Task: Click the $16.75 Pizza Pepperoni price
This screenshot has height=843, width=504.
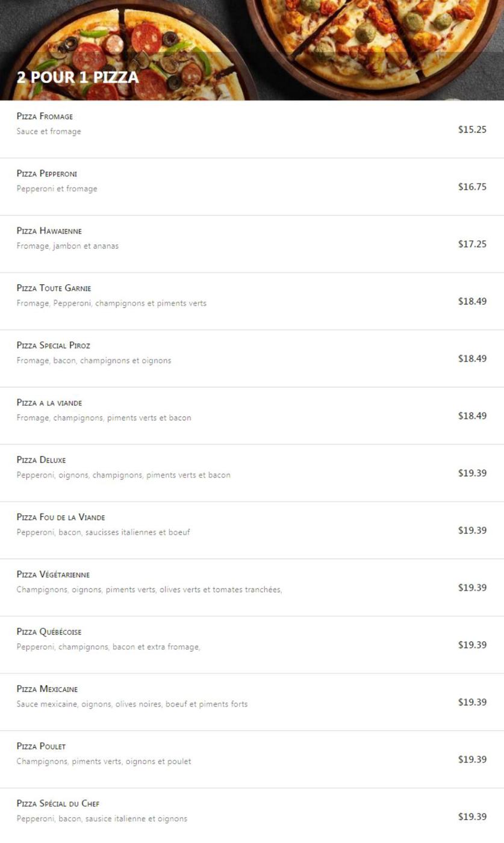Action: coord(472,187)
